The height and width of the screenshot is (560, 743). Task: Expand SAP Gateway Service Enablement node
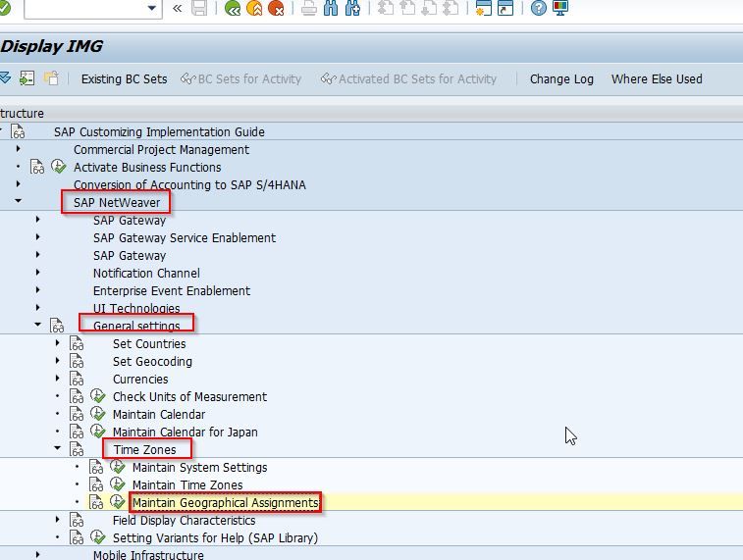38,236
